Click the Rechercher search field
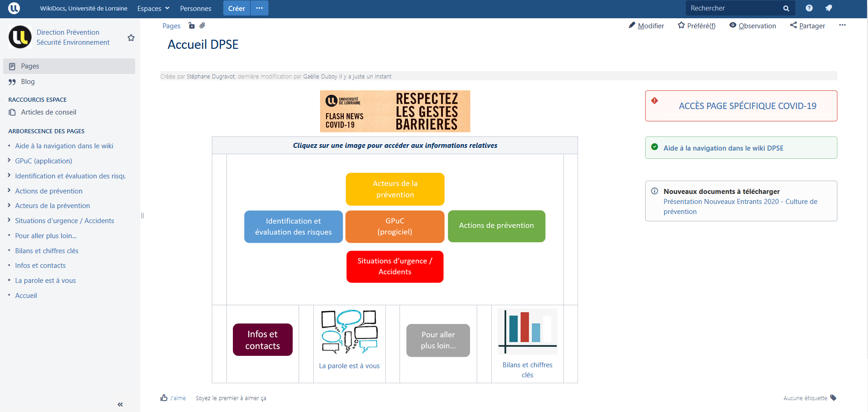The width and height of the screenshot is (868, 412). [733, 8]
